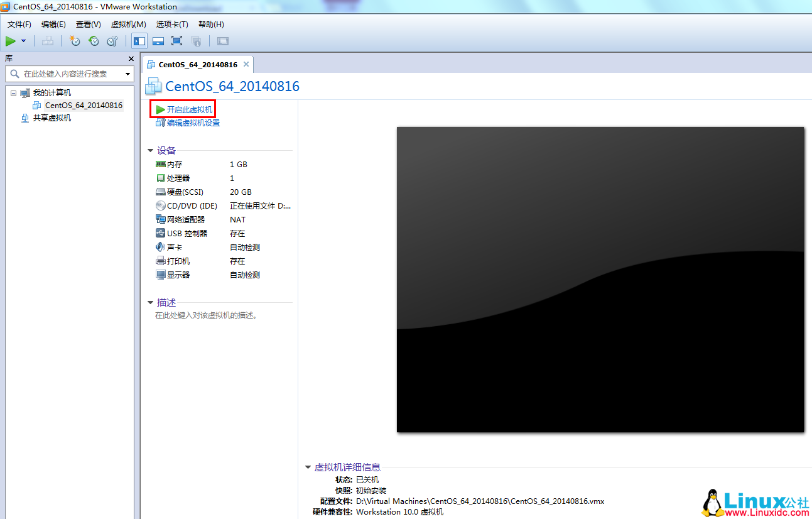Click the 内存 memory device icon

point(161,164)
